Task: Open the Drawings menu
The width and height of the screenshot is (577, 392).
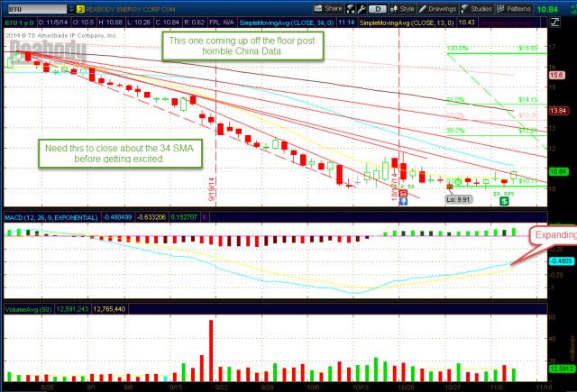Action: pyautogui.click(x=438, y=9)
